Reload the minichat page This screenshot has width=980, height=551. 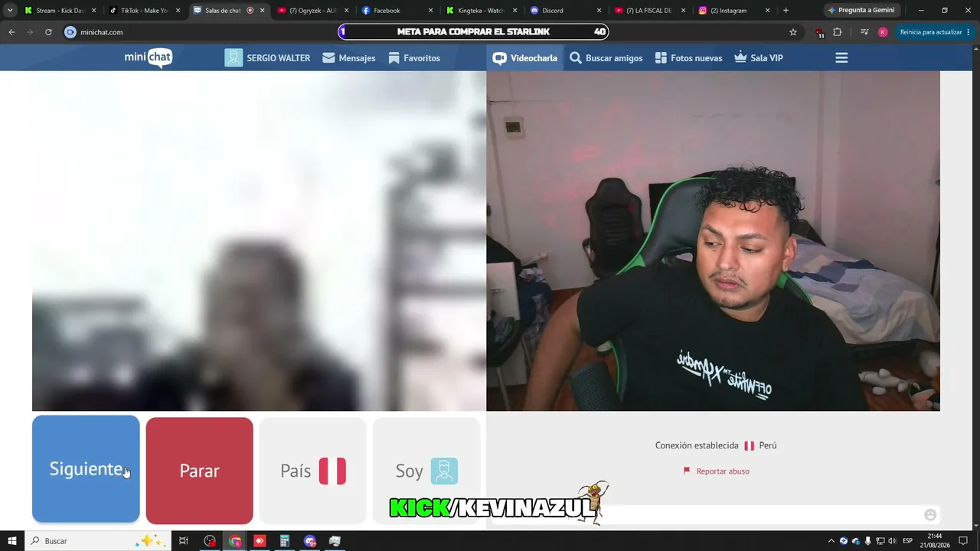click(x=48, y=32)
